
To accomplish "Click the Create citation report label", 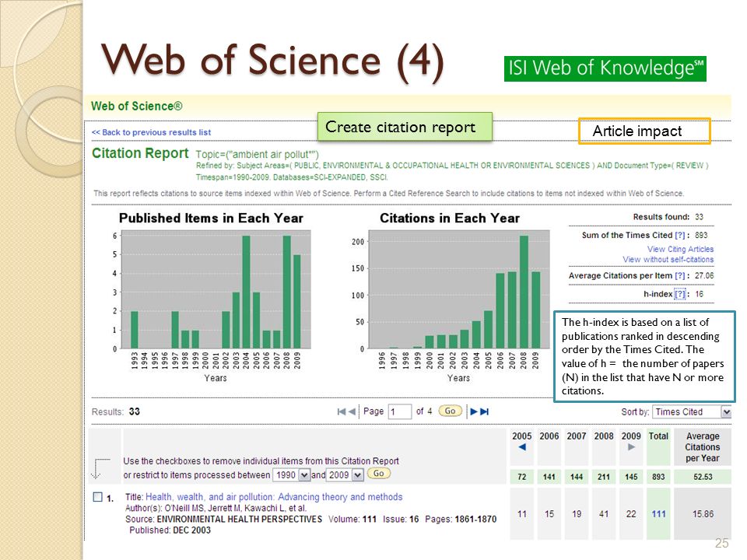I will 405,127.
